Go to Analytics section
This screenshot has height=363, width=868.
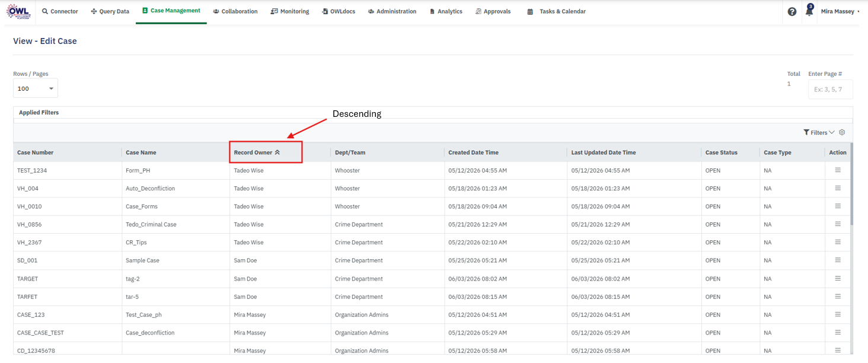click(x=446, y=11)
